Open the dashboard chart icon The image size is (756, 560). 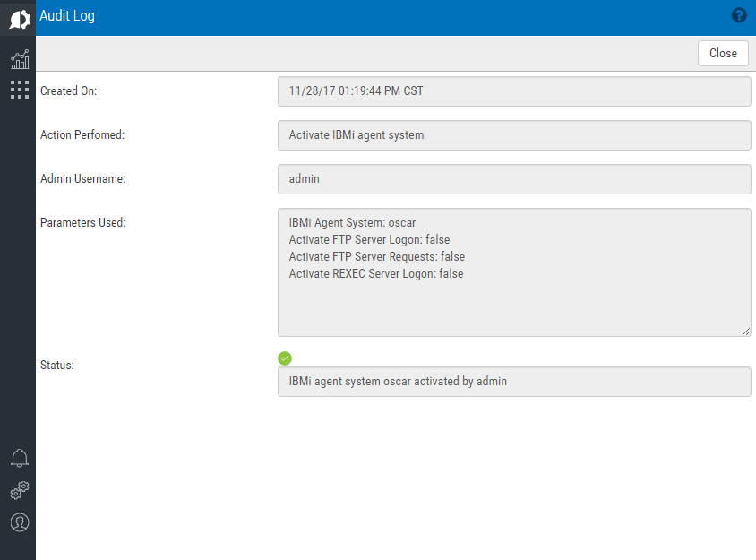(20, 59)
